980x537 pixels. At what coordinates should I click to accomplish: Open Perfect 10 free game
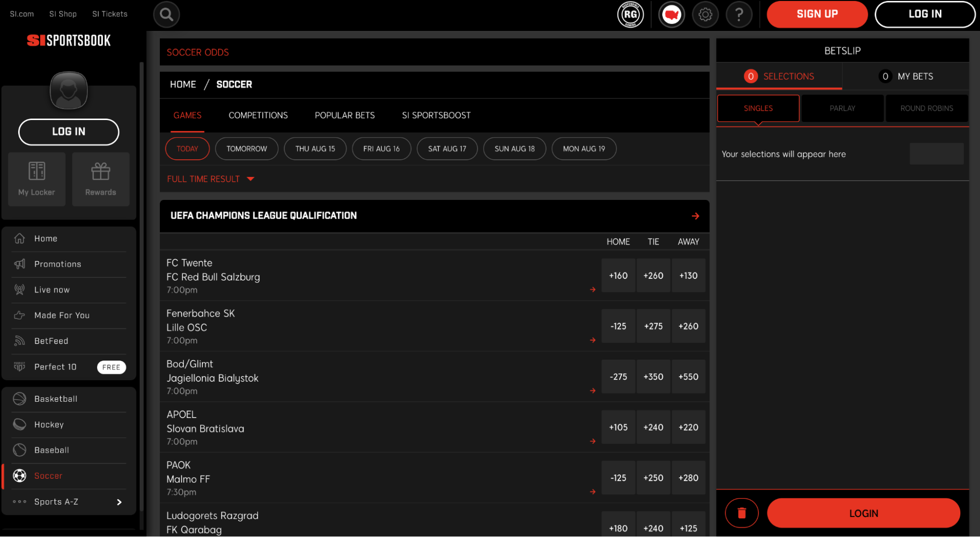(x=69, y=367)
